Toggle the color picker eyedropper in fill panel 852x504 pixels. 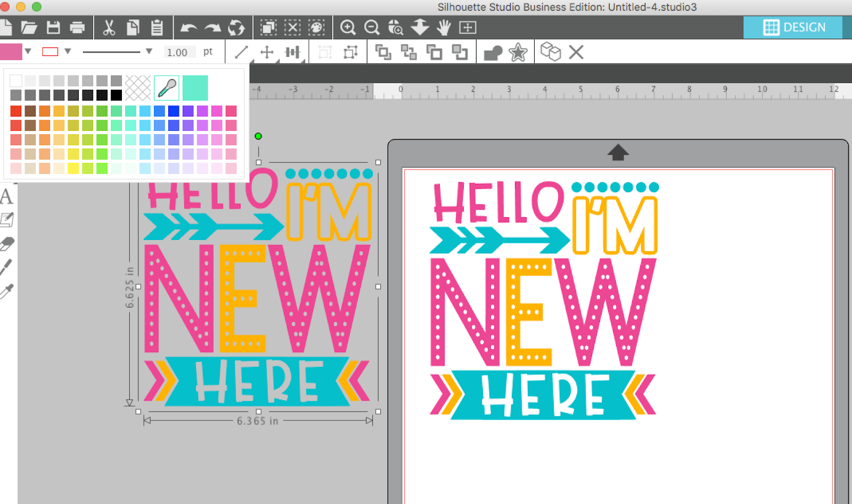[x=166, y=87]
